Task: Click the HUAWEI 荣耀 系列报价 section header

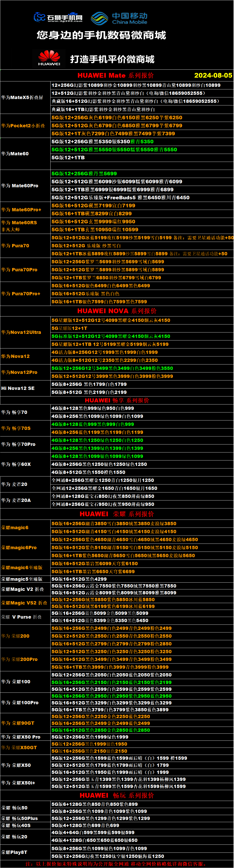Action: pyautogui.click(x=117, y=514)
